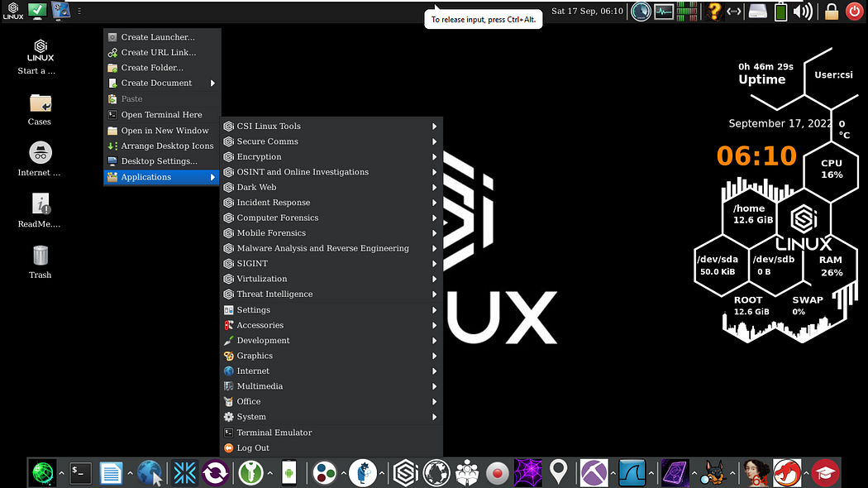Expand the Create Document submenu arrow
Image resolution: width=868 pixels, height=488 pixels.
point(212,83)
